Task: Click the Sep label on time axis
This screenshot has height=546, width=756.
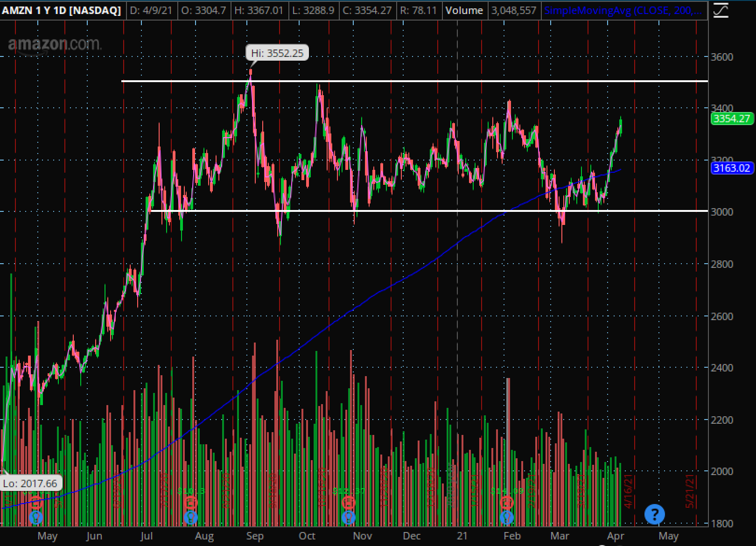Action: tap(255, 536)
